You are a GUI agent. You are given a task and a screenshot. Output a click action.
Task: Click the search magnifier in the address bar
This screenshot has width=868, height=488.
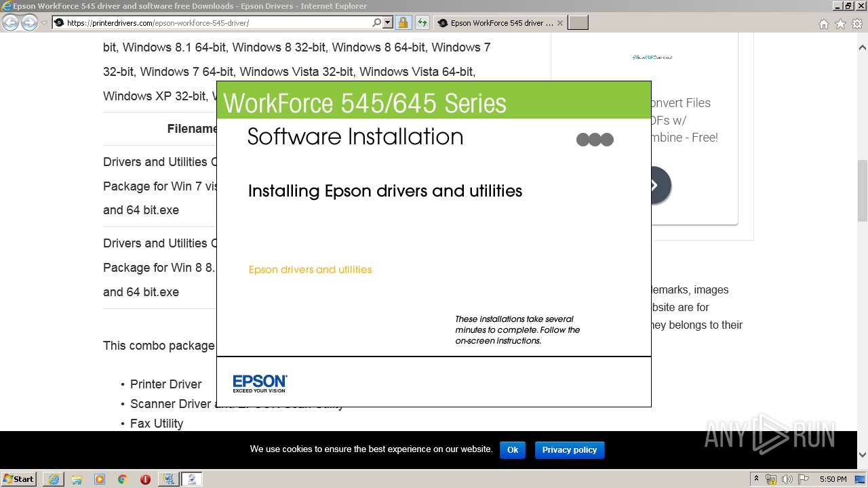(x=377, y=23)
